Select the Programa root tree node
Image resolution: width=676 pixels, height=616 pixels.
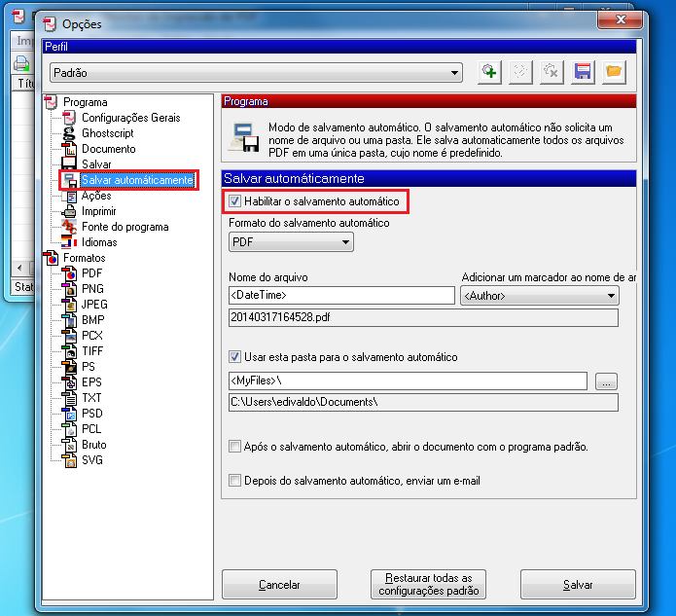(86, 102)
